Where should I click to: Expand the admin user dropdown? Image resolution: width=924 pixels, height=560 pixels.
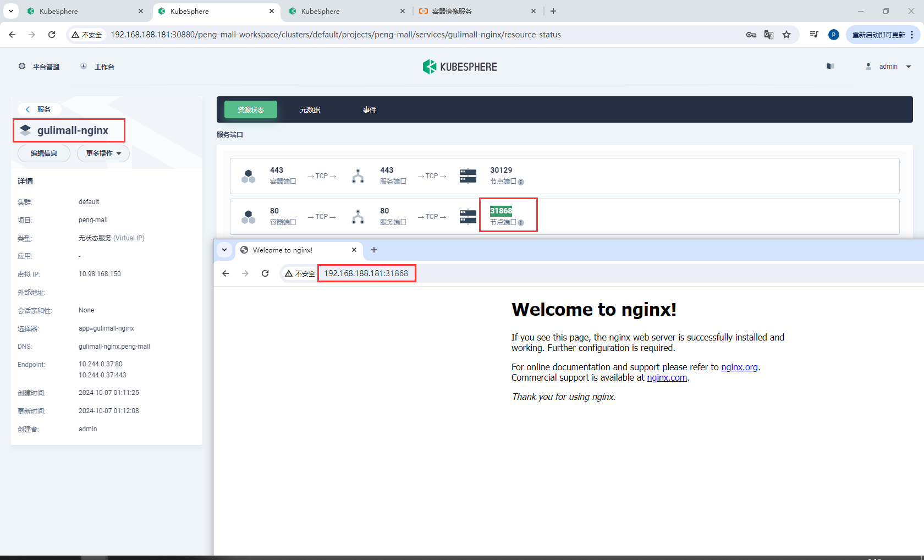[888, 67]
